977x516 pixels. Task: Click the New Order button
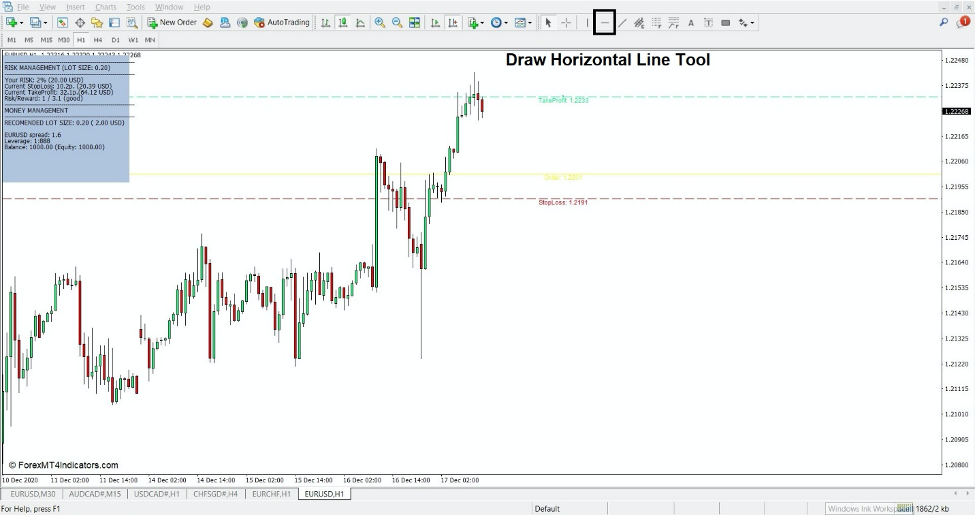point(172,22)
